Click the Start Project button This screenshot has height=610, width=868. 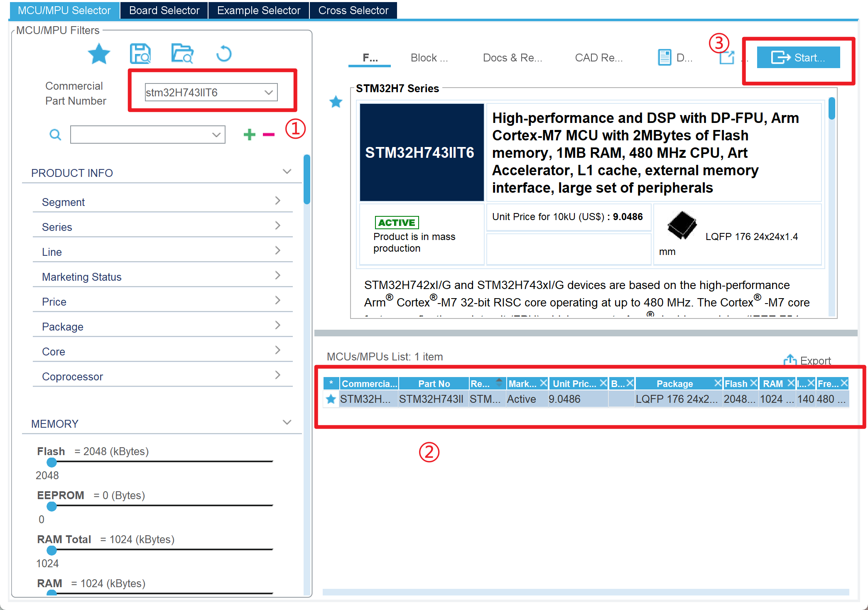click(x=798, y=57)
